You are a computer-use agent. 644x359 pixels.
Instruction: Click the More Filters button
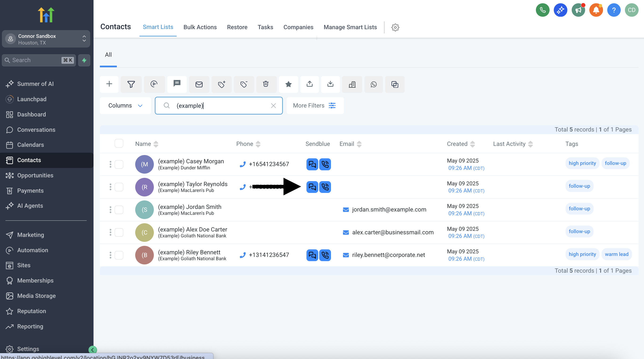coord(315,106)
